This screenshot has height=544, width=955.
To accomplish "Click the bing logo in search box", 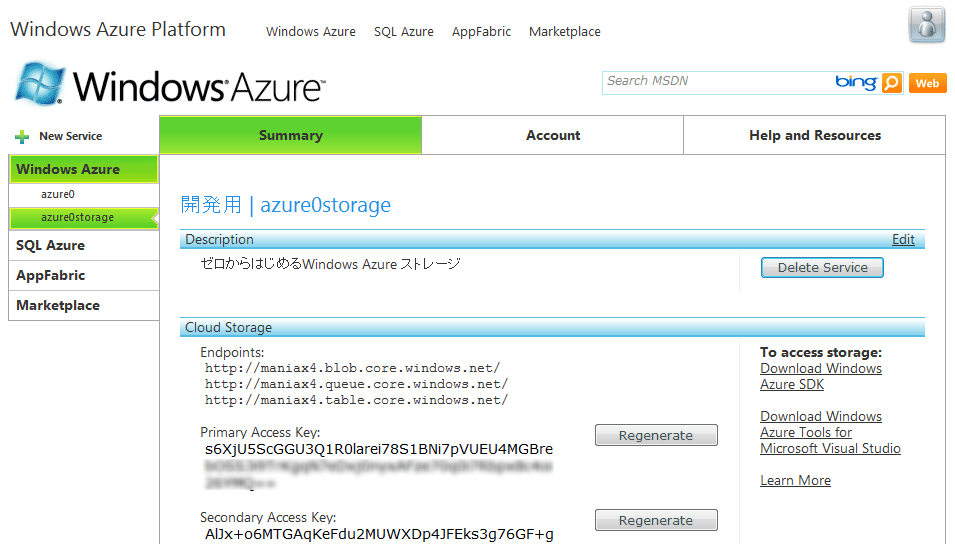I will [856, 82].
